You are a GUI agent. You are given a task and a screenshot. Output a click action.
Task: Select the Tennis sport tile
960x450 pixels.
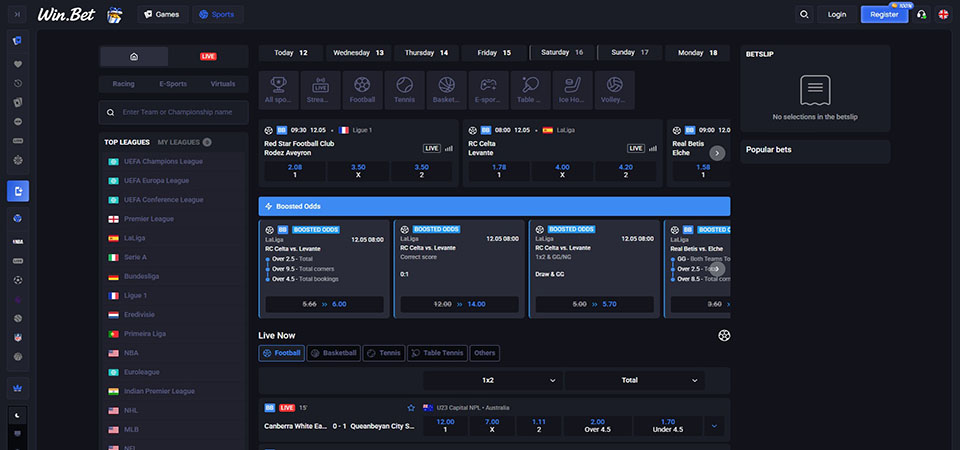(404, 90)
